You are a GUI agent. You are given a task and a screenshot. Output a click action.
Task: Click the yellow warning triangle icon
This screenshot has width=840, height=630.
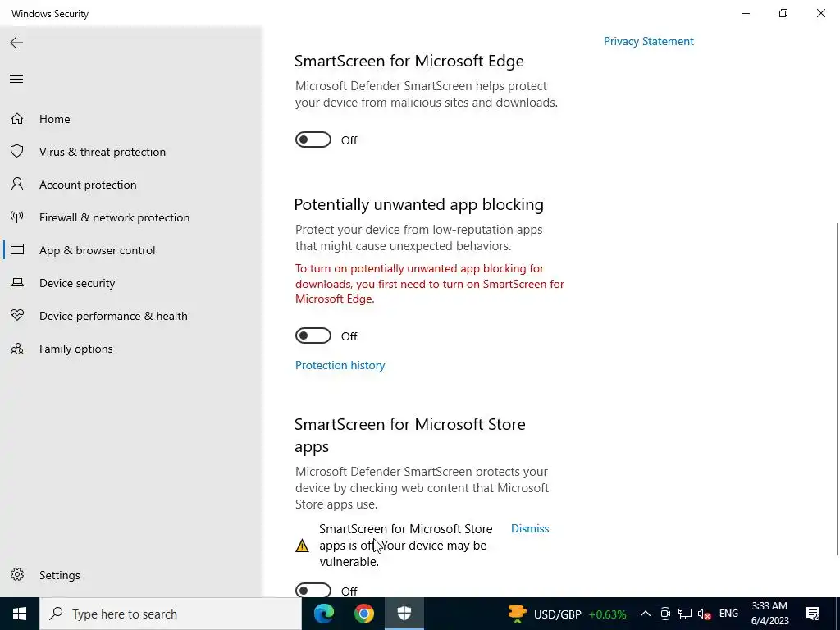point(302,546)
